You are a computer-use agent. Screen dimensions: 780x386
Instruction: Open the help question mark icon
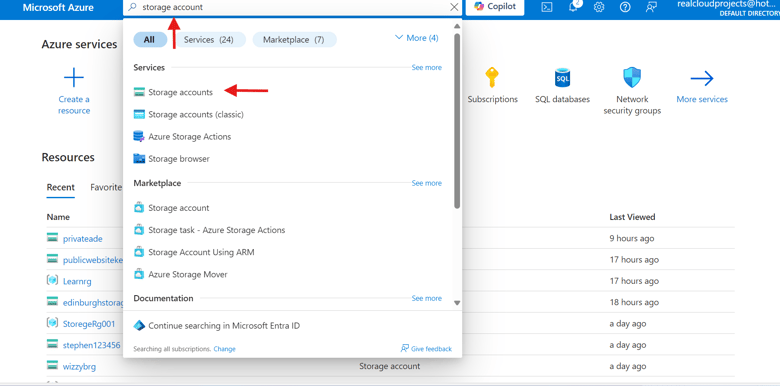click(625, 7)
